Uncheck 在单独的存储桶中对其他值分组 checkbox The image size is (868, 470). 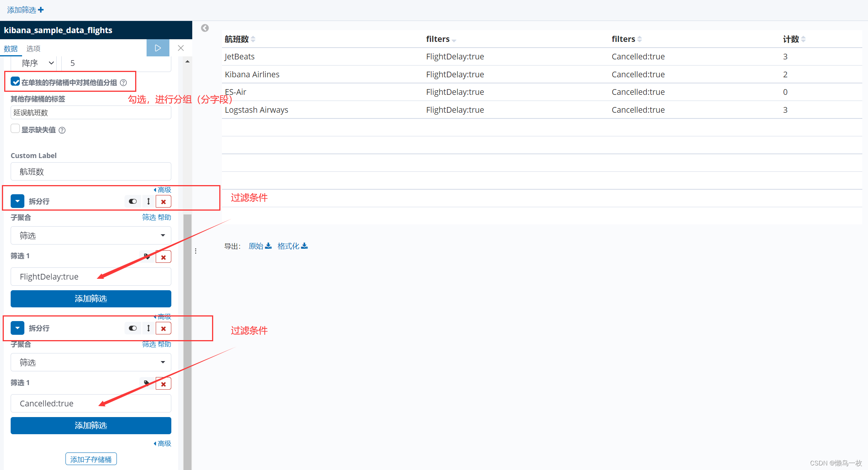tap(16, 82)
